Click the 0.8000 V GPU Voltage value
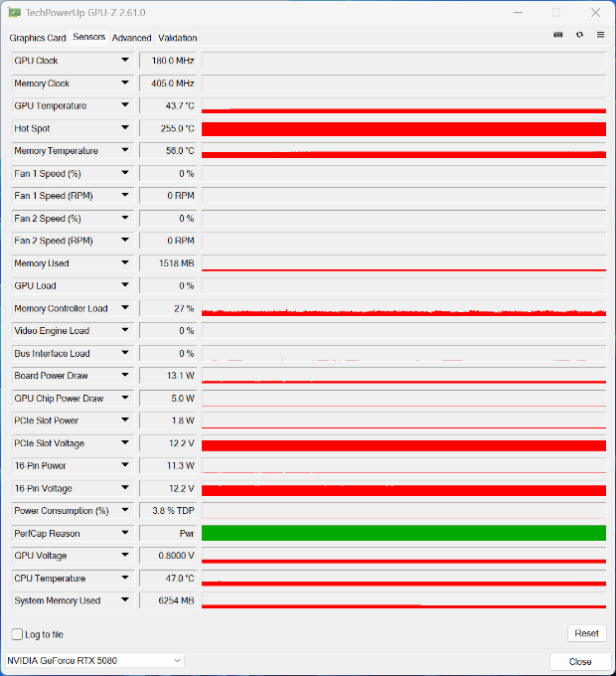616x676 pixels. (x=168, y=556)
